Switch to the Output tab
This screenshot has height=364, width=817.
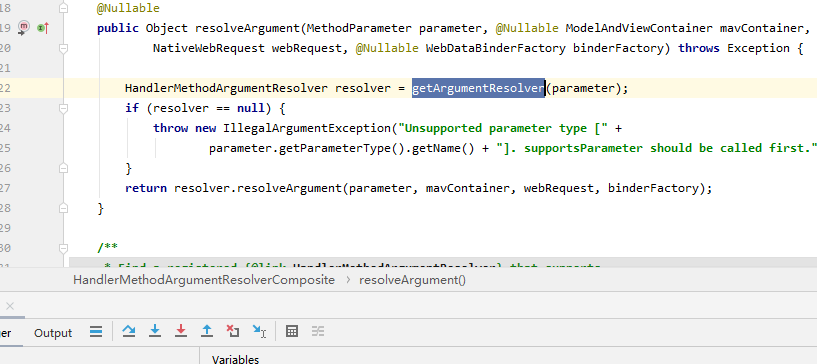point(53,333)
